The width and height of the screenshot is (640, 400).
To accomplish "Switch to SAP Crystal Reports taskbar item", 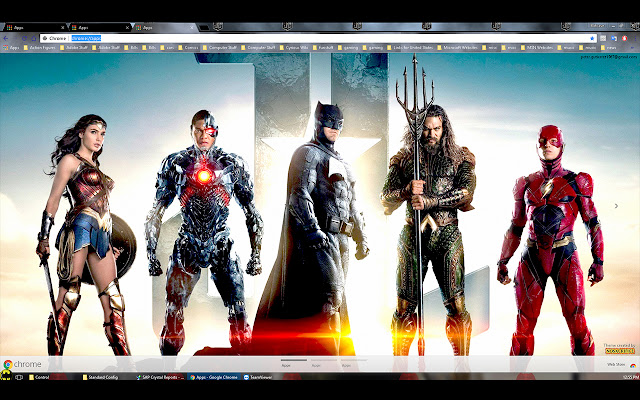I will click(160, 377).
